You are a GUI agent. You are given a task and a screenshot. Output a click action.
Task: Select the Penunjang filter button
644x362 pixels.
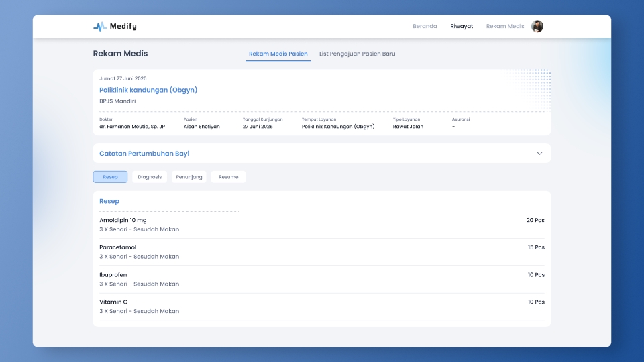pos(189,177)
